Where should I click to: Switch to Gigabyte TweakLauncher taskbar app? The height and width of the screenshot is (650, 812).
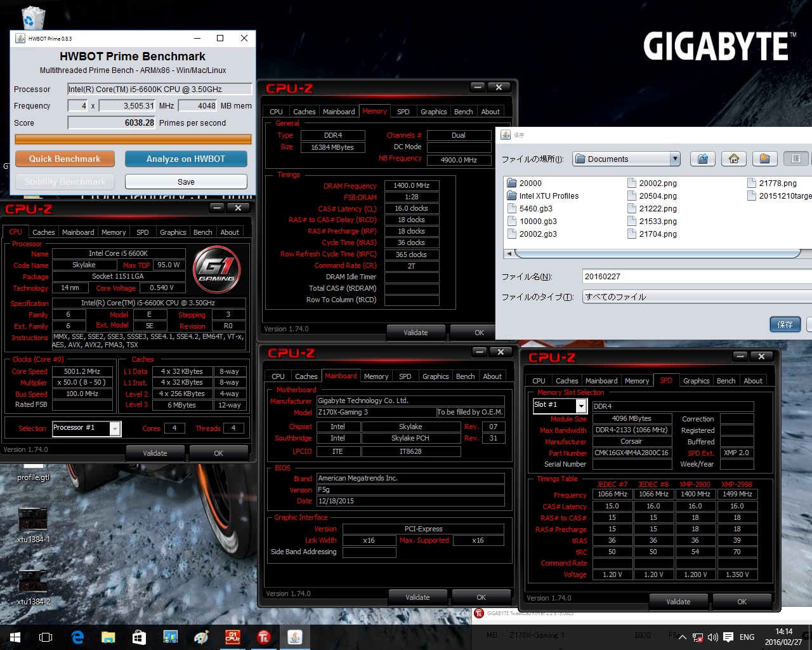[264, 637]
